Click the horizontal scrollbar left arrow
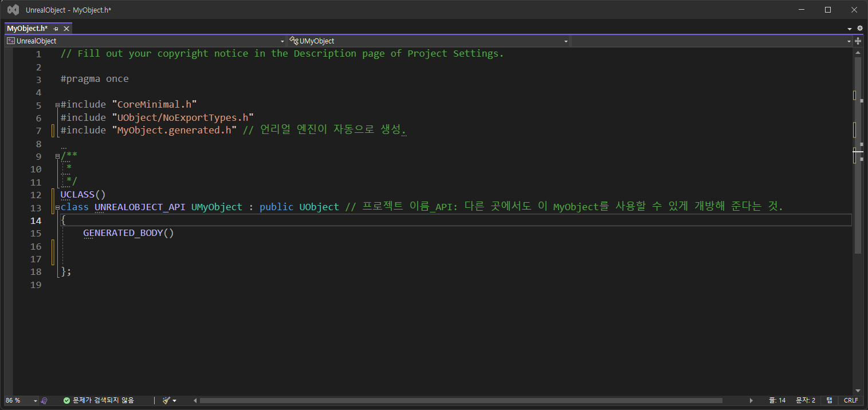868x410 pixels. 195,400
